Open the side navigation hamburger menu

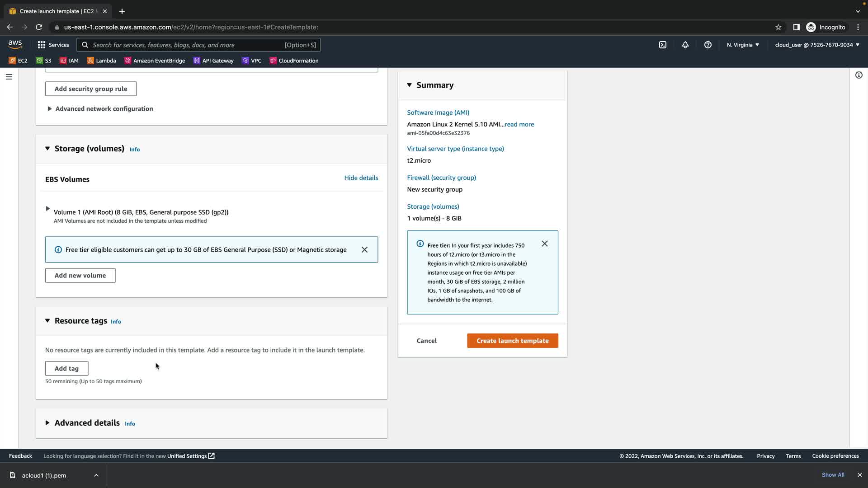9,77
